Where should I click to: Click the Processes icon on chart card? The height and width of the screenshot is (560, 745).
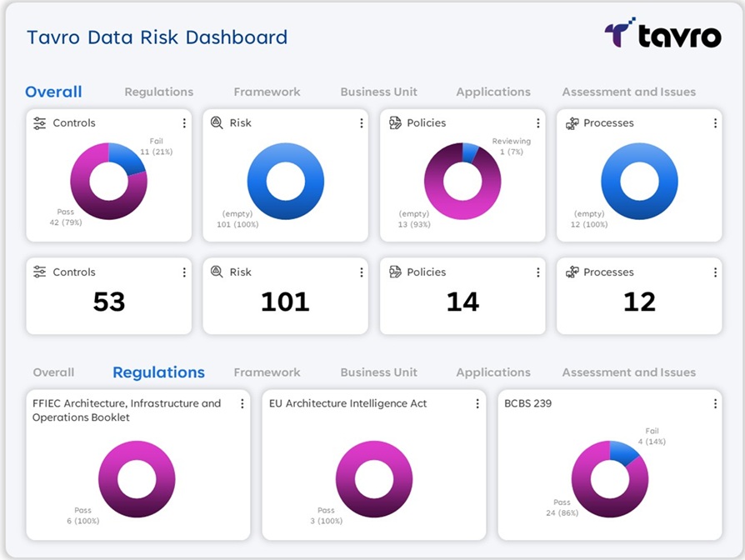point(572,123)
